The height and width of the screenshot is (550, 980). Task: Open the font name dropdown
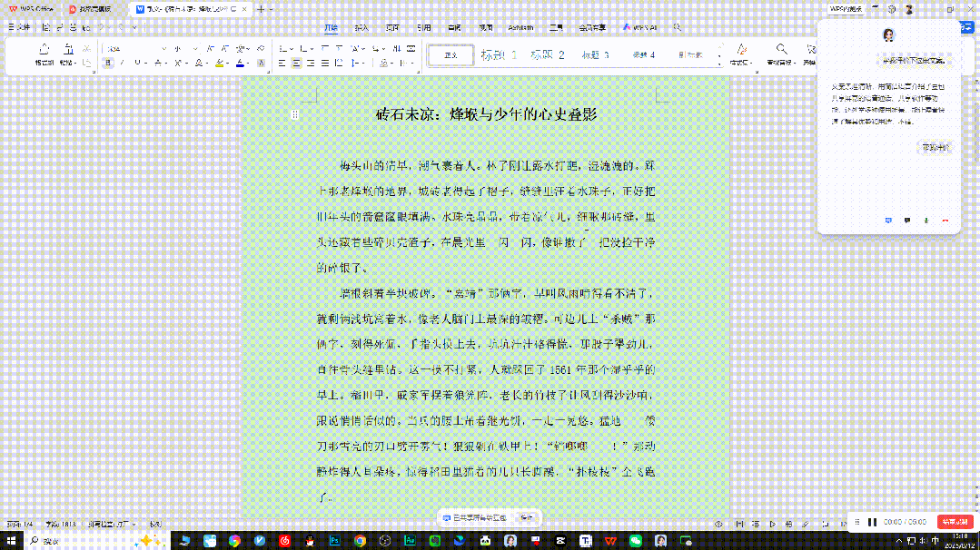pos(163,49)
